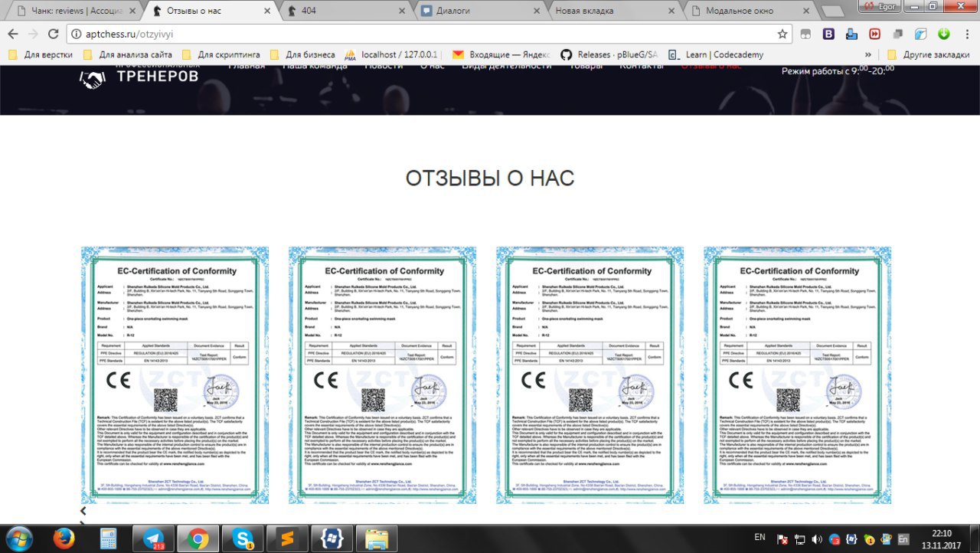Close the Новая вкладка tab

[671, 11]
